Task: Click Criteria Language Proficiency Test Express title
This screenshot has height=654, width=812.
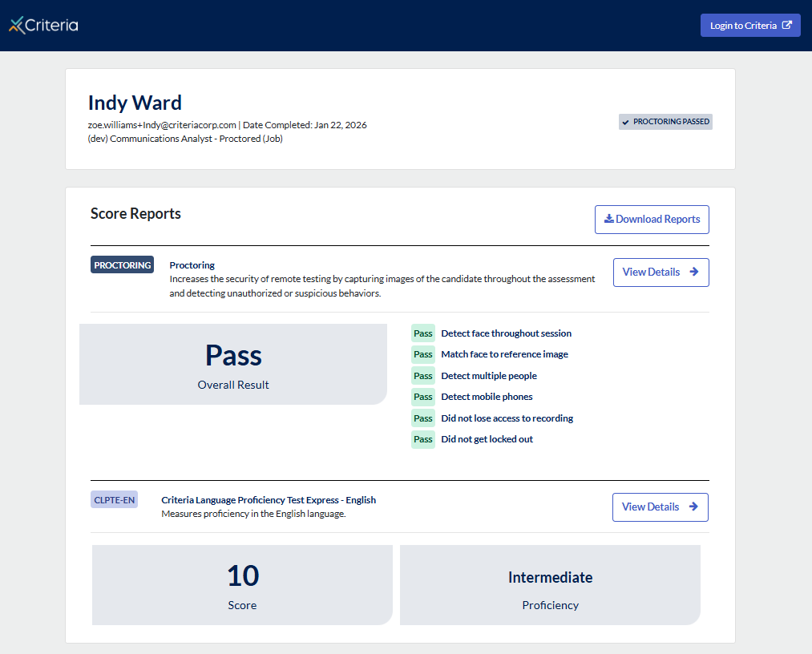Action: coord(269,500)
